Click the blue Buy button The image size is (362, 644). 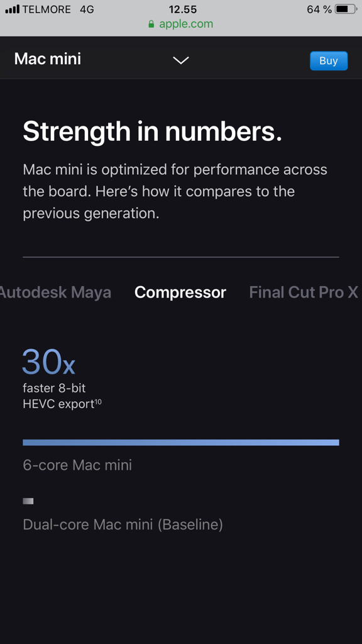(x=329, y=61)
